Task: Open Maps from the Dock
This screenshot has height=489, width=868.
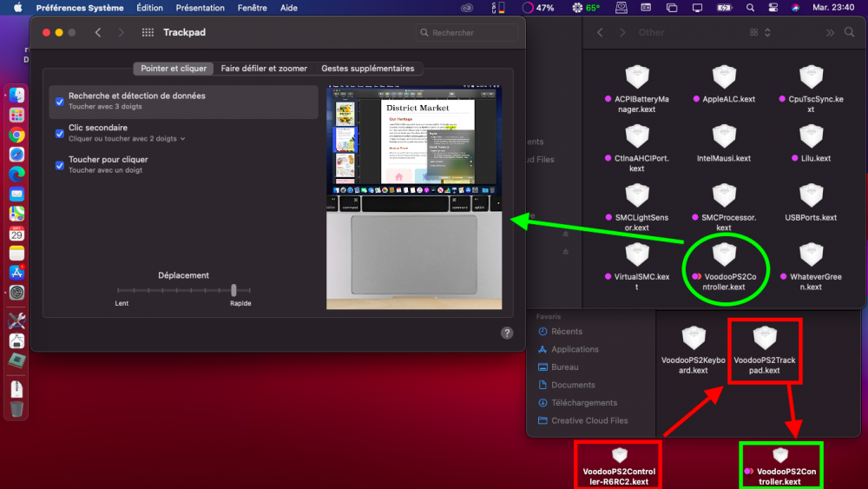Action: pyautogui.click(x=16, y=214)
